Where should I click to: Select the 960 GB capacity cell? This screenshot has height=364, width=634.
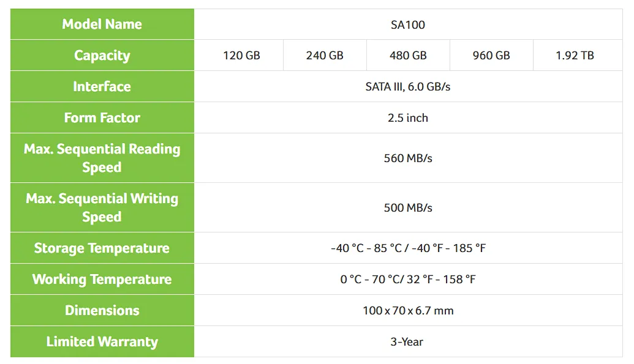click(491, 55)
